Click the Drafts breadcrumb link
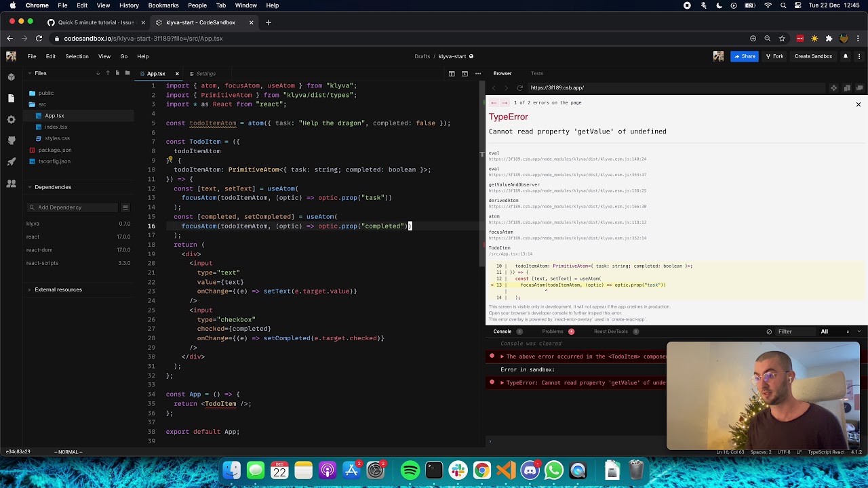Viewport: 868px width, 488px height. point(422,56)
